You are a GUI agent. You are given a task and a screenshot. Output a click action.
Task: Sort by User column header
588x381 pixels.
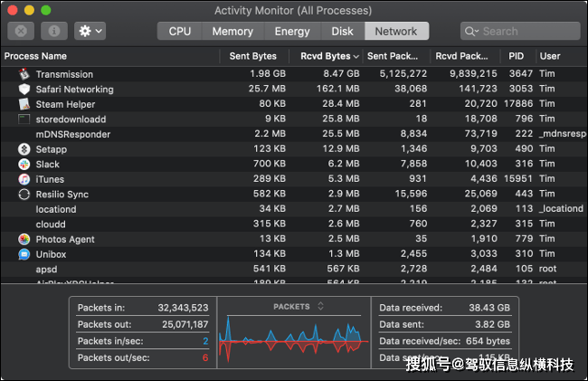[x=550, y=56]
